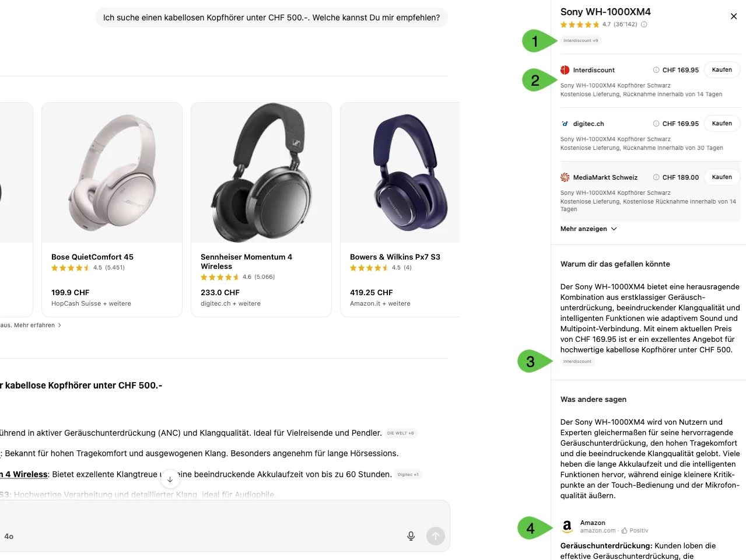Click the MediaMarkt Schweiz retailer logo
Screen dimensions: 746x560
tap(564, 177)
